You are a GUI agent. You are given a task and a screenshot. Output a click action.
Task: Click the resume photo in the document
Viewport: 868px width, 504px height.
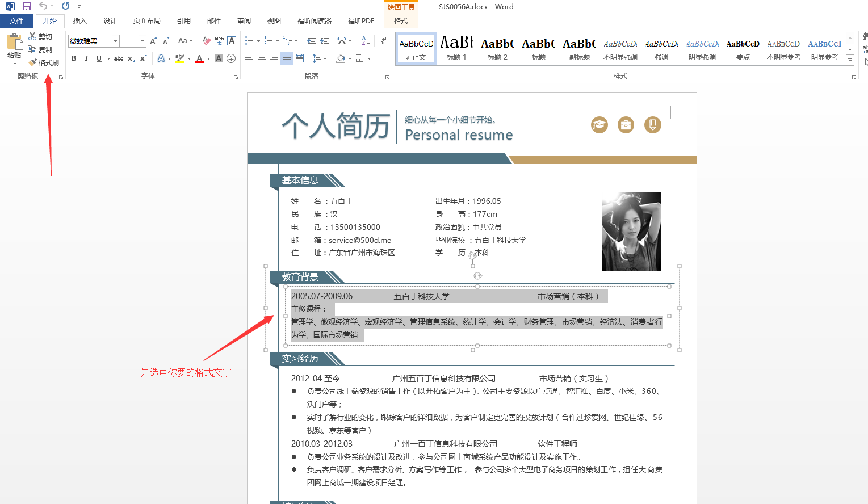(x=631, y=230)
